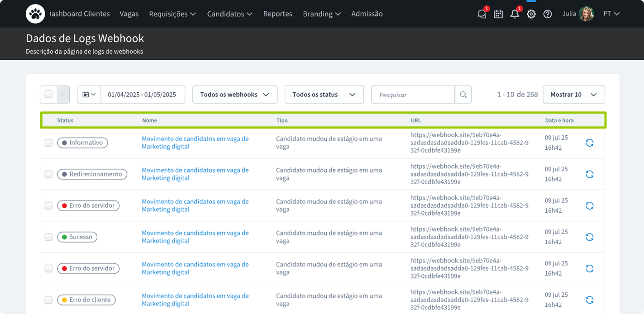Image resolution: width=644 pixels, height=314 pixels.
Task: Click the paw logo in the navbar
Action: pos(35,14)
